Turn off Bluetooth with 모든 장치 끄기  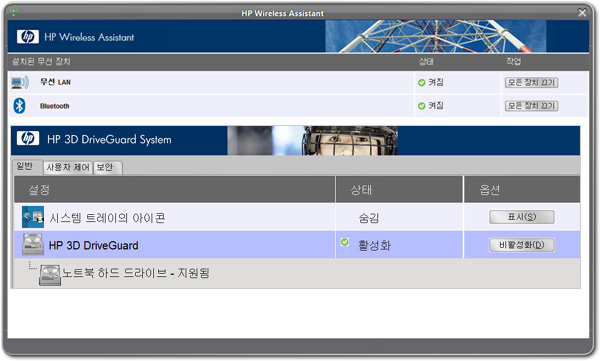click(532, 106)
